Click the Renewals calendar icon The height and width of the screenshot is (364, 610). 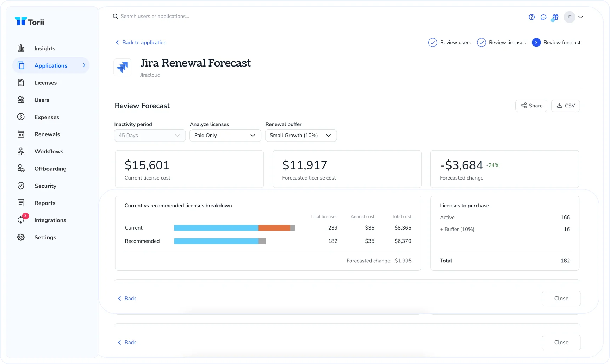pos(21,134)
